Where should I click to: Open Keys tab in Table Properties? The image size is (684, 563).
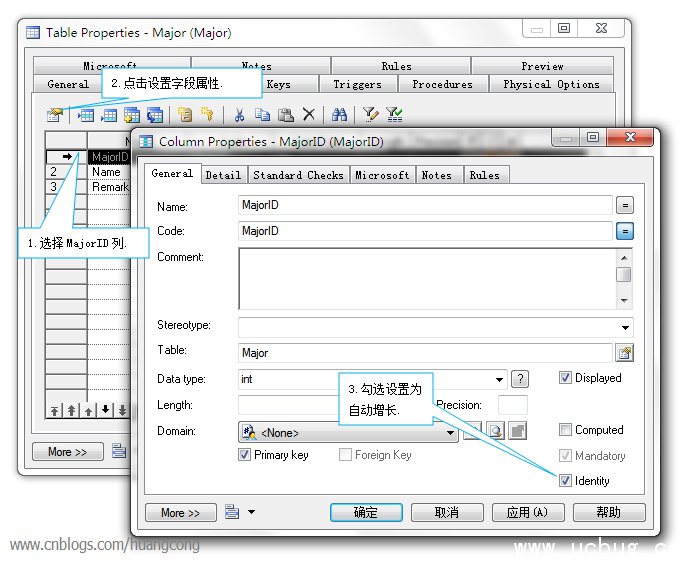(279, 84)
